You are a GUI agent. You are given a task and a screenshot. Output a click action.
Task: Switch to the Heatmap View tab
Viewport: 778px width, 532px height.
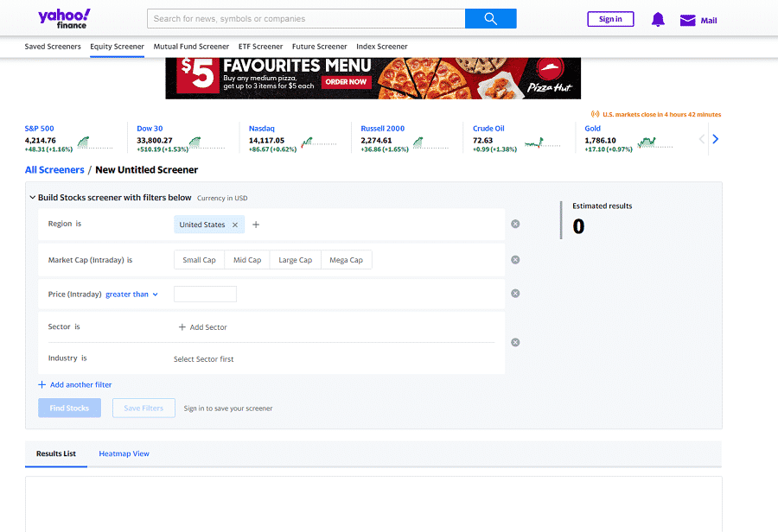coord(124,453)
